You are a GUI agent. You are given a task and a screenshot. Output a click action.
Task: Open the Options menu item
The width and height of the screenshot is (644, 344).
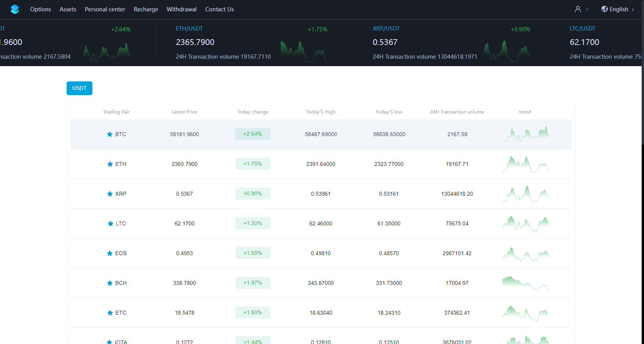pyautogui.click(x=40, y=9)
